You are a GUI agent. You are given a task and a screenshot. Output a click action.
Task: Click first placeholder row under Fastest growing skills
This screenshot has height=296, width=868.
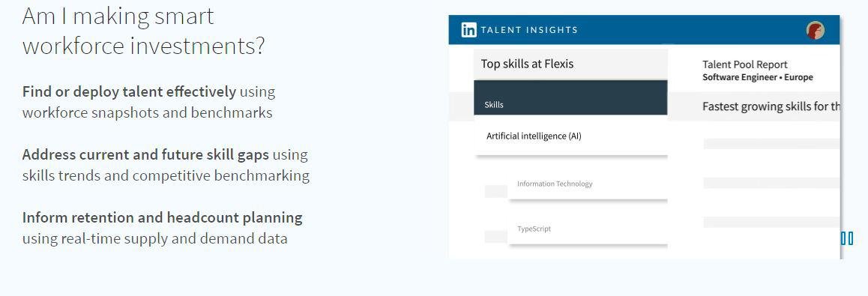click(x=771, y=144)
